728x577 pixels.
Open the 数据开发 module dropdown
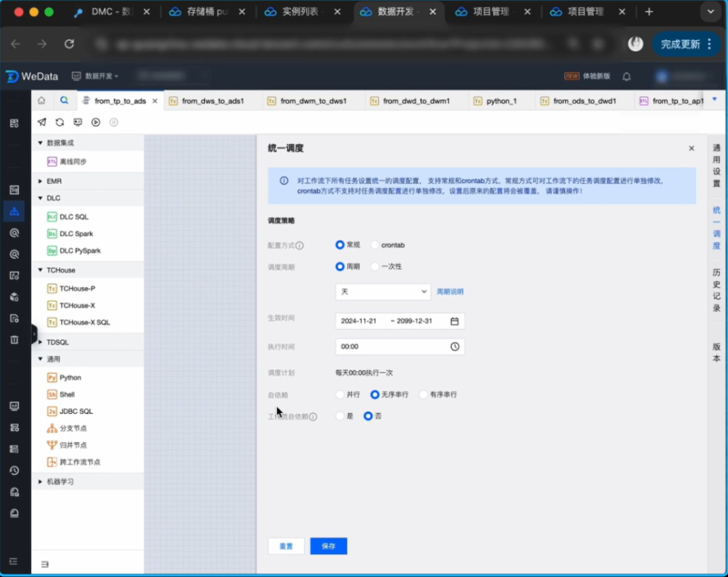pyautogui.click(x=95, y=75)
